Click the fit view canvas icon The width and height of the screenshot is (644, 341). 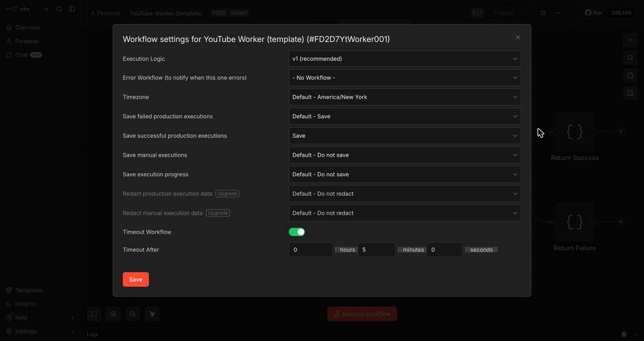94,314
